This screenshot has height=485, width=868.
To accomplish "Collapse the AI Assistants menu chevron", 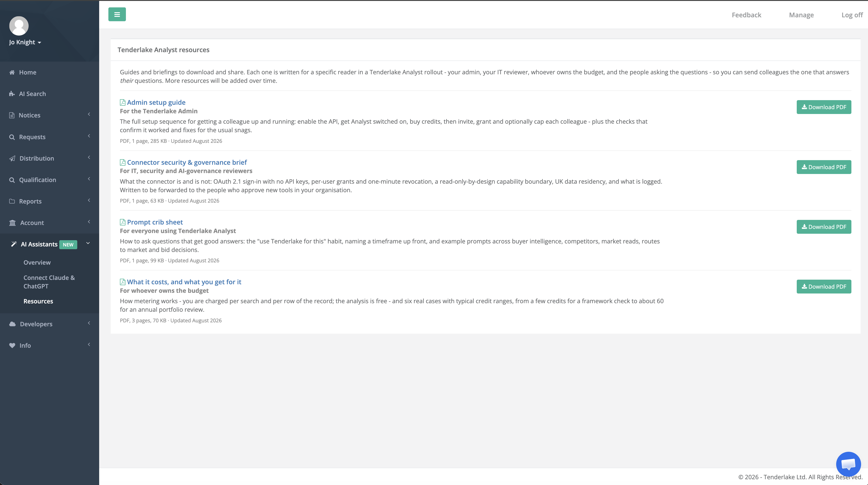I will [88, 243].
